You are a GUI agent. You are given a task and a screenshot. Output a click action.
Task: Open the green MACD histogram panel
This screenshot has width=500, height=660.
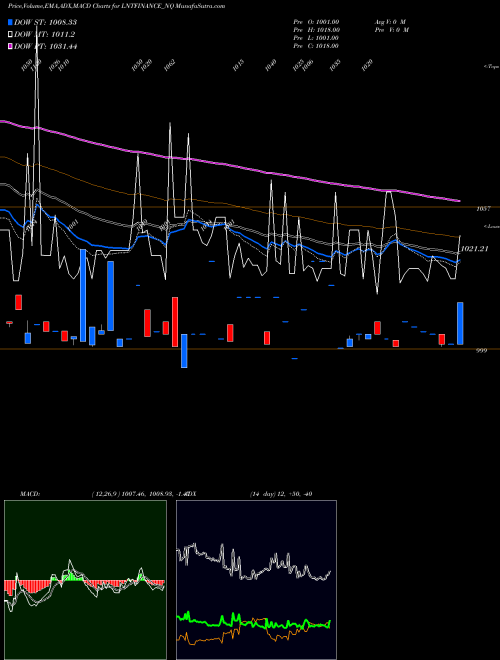pos(85,580)
